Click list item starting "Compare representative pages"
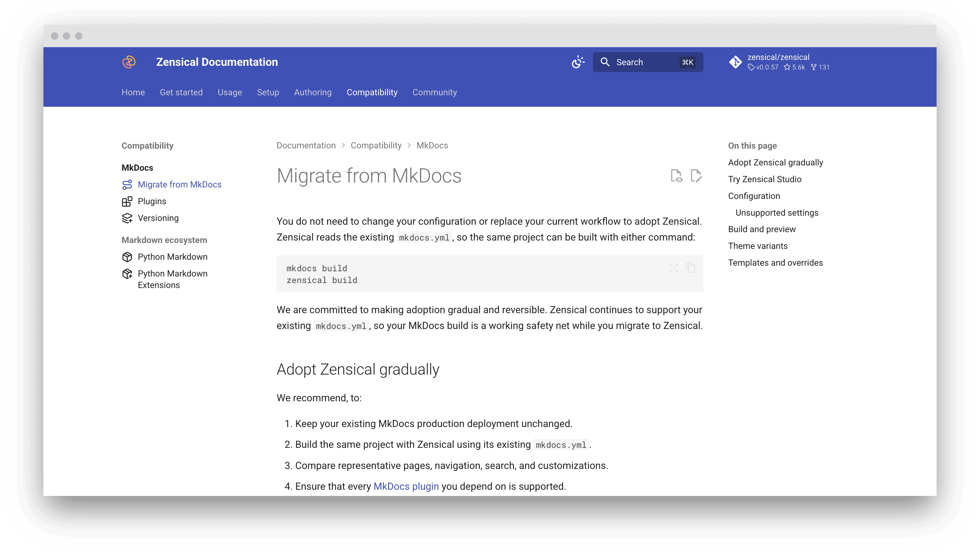Viewport: 980px width, 558px height. tap(452, 466)
